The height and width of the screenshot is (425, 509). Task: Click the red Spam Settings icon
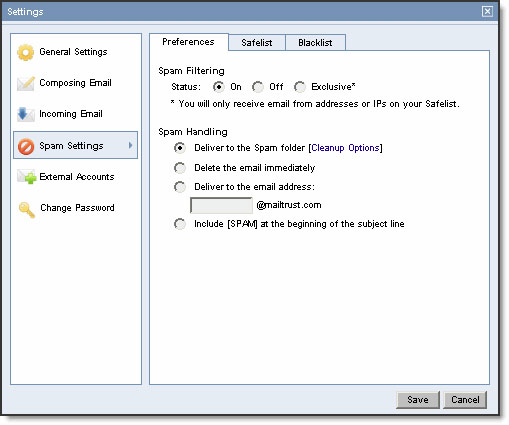(26, 146)
